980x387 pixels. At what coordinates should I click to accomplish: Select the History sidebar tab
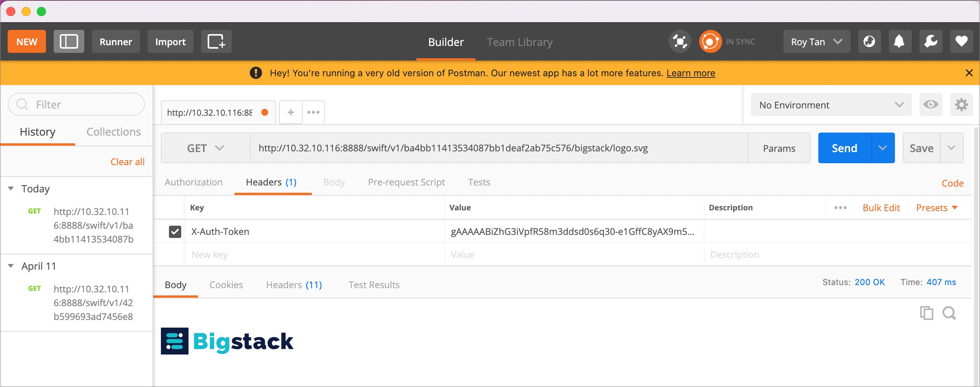pyautogui.click(x=38, y=132)
